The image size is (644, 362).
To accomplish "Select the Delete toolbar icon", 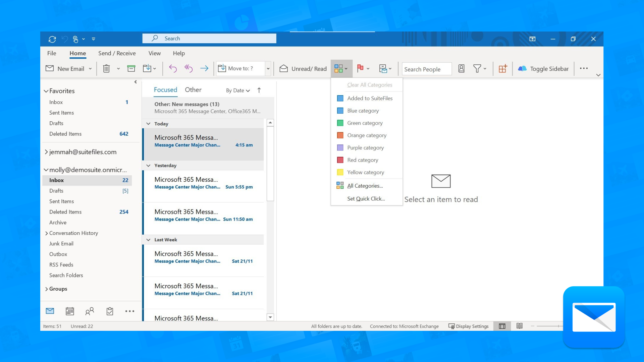I will tap(106, 68).
